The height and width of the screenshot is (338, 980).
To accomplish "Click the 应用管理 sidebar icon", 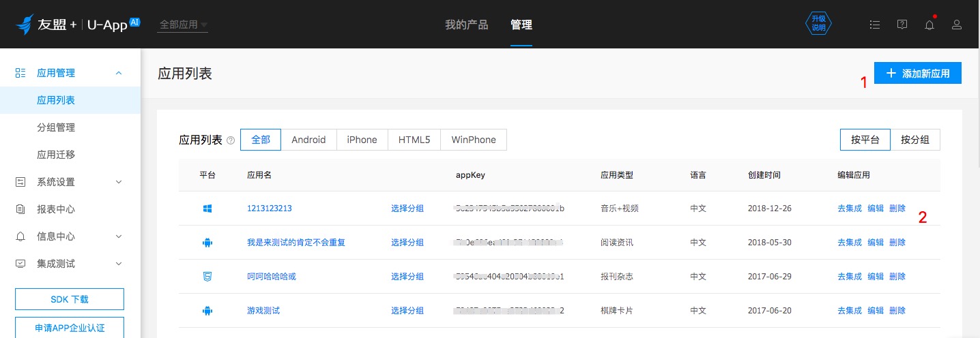I will tap(20, 73).
